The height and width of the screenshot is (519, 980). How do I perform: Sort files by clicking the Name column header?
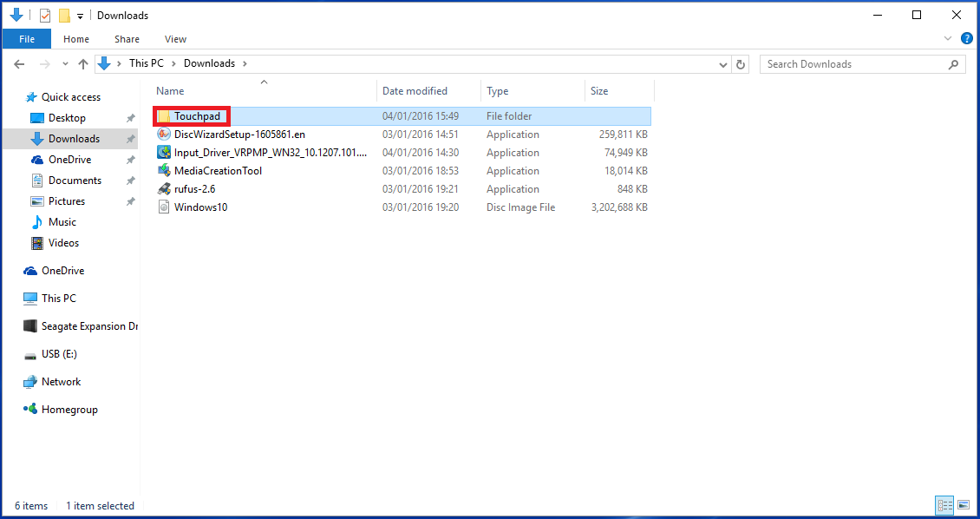coord(170,90)
